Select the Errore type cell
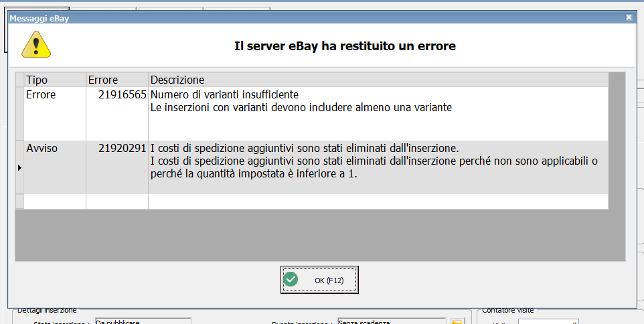The image size is (644, 324). [55, 114]
